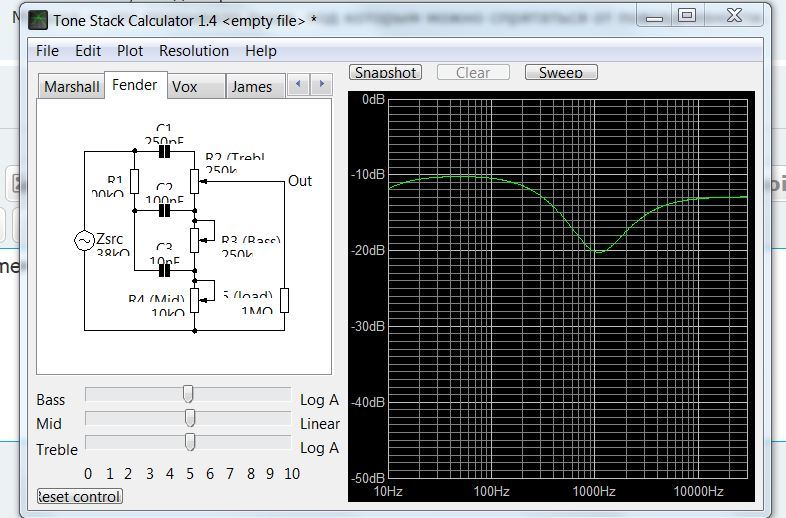The image size is (786, 518).
Task: Click the C2 100nF capacitor component
Action: pyautogui.click(x=164, y=210)
